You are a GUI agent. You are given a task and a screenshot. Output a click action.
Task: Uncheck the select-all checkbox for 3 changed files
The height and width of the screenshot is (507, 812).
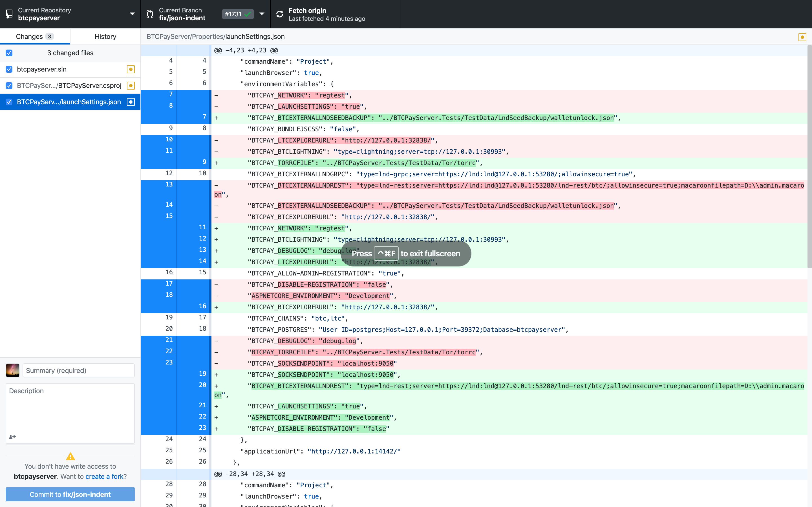9,53
